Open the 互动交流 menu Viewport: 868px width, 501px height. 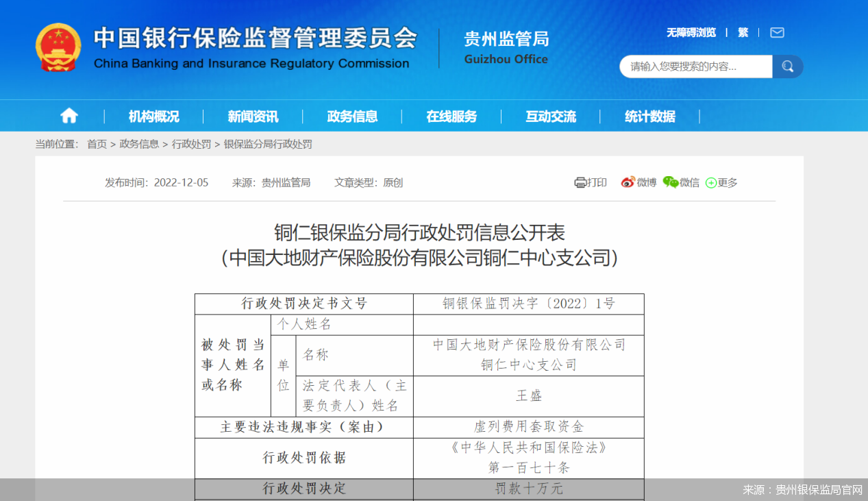point(551,117)
